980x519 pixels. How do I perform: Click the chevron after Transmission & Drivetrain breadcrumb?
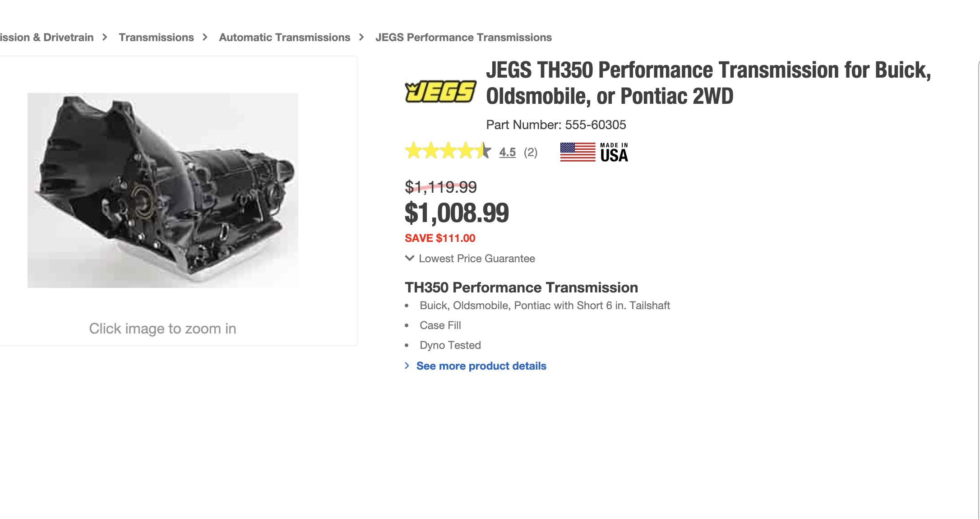click(105, 37)
